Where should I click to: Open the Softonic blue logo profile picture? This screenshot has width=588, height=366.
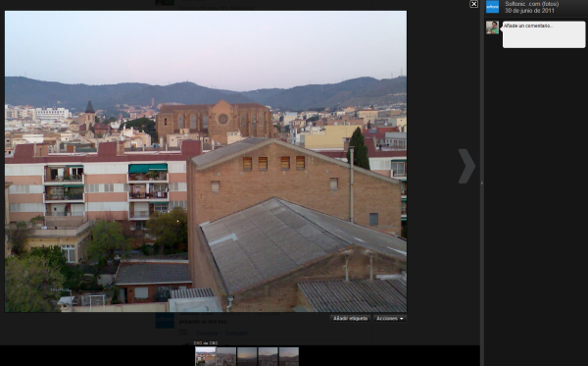click(492, 7)
